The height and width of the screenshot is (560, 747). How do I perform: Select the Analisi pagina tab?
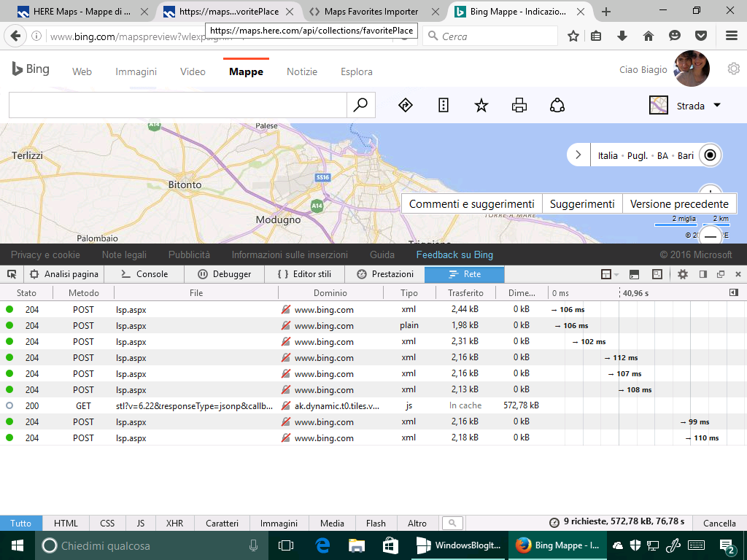coord(64,274)
